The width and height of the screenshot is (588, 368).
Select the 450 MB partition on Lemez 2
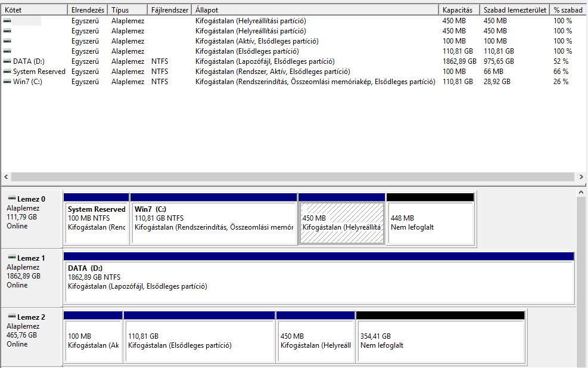pyautogui.click(x=315, y=337)
